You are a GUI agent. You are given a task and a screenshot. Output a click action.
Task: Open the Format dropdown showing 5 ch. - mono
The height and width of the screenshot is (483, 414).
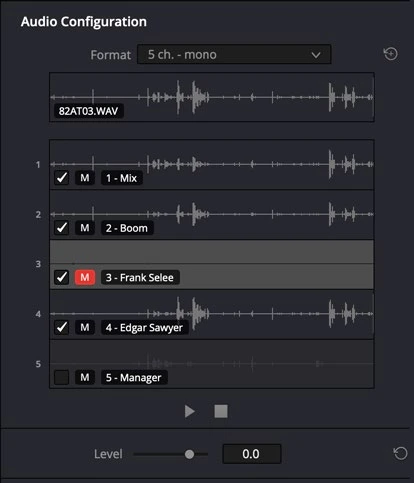(234, 54)
